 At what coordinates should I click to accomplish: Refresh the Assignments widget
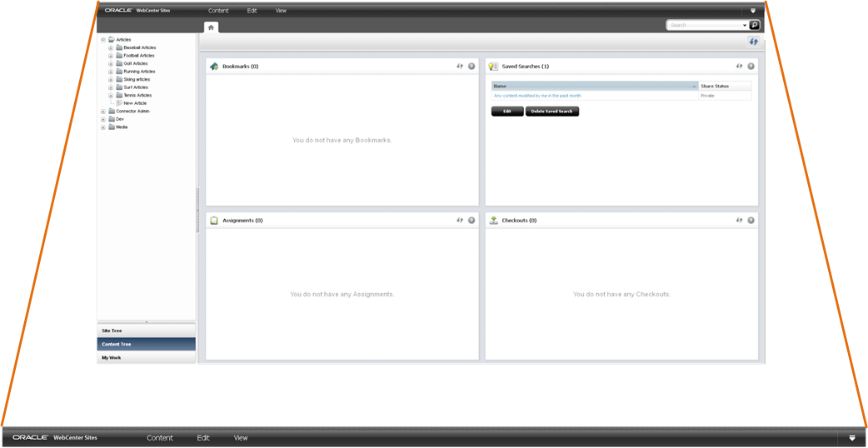pyautogui.click(x=460, y=220)
